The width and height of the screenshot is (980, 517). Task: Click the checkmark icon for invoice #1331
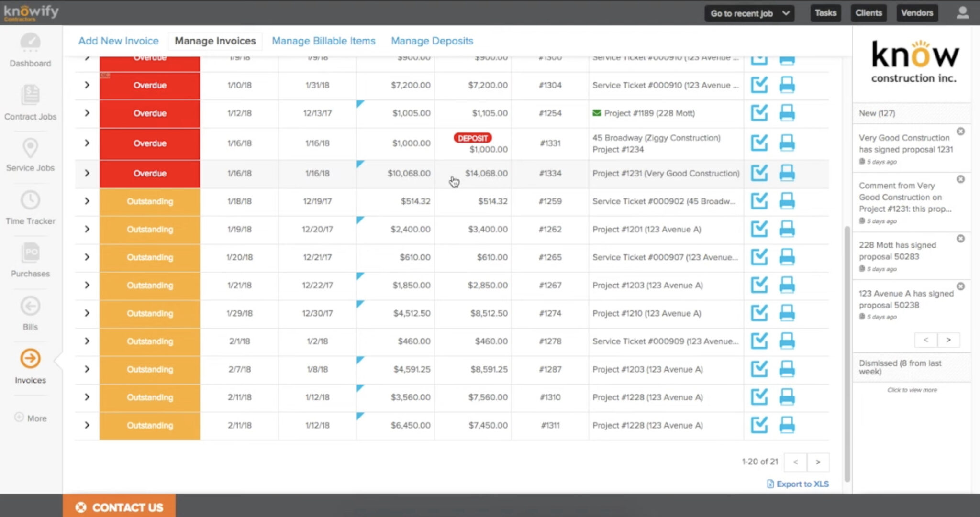coord(759,143)
